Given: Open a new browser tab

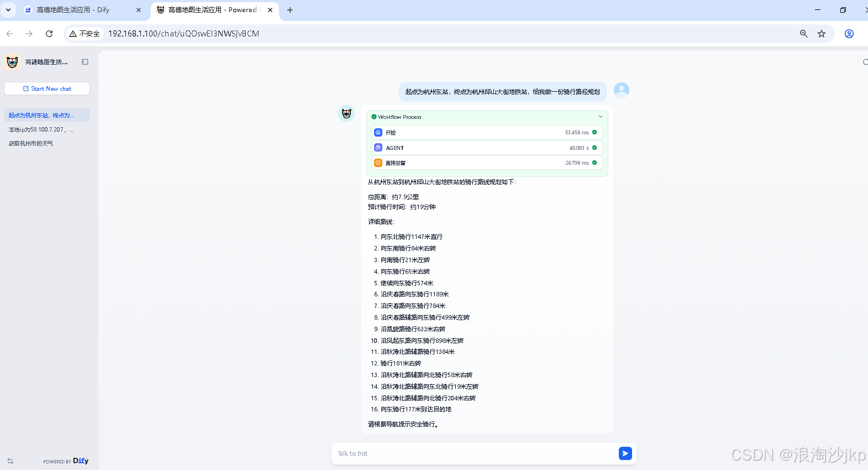Looking at the screenshot, I should click(290, 10).
